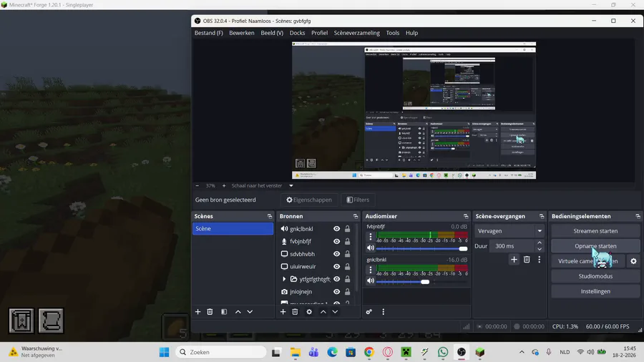Image resolution: width=644 pixels, height=362 pixels.
Task: Hide the sdvbhvbh source
Action: pos(337,254)
